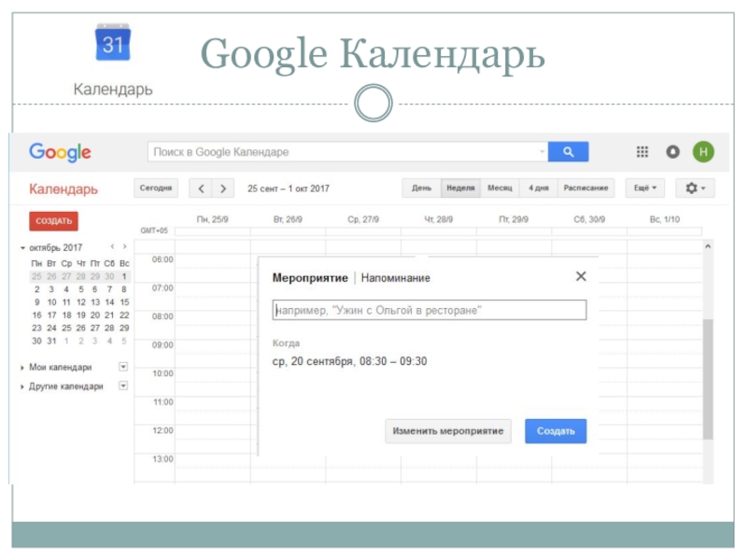
Task: Select the Сб, 30/9 column header
Action: click(589, 219)
